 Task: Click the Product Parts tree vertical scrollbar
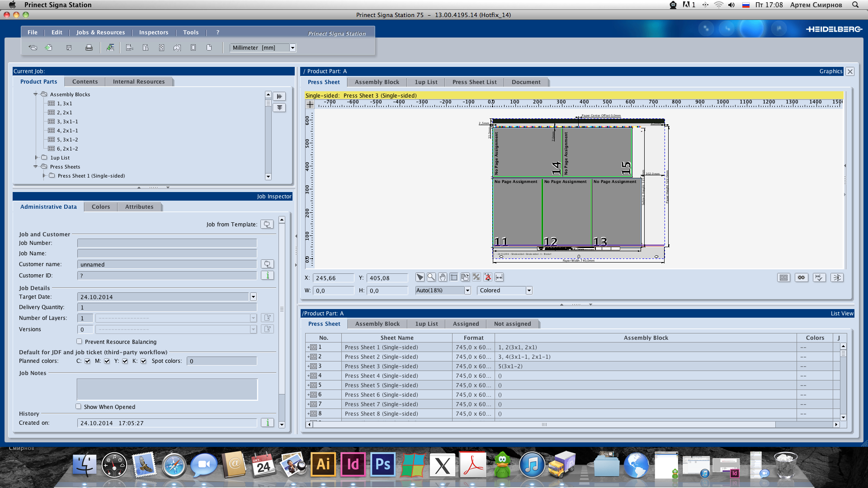click(268, 136)
